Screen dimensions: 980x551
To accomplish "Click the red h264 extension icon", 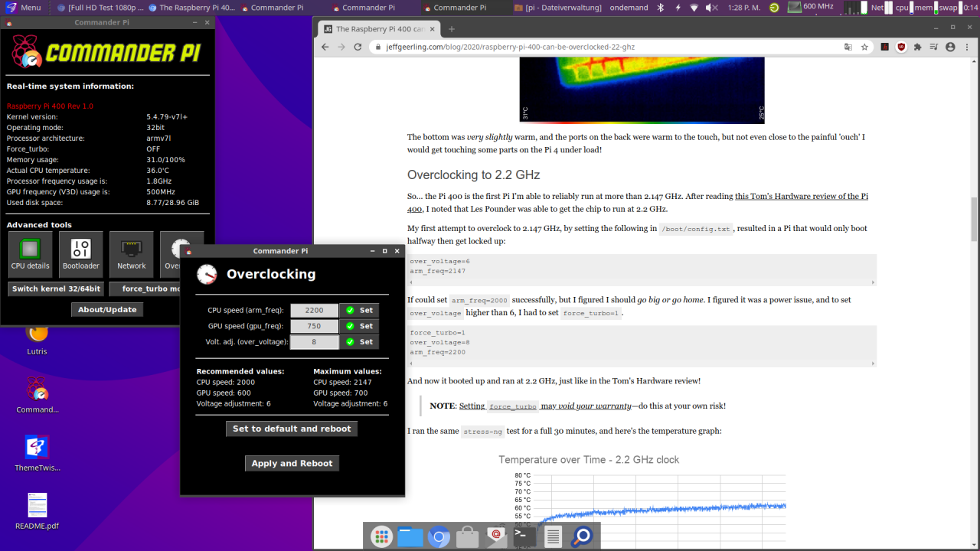I will 884,47.
